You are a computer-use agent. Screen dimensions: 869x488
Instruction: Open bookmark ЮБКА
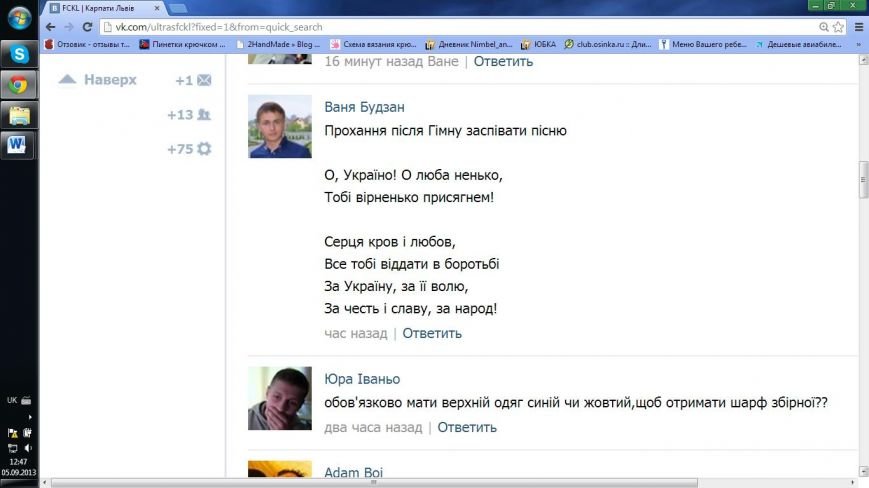[538, 44]
